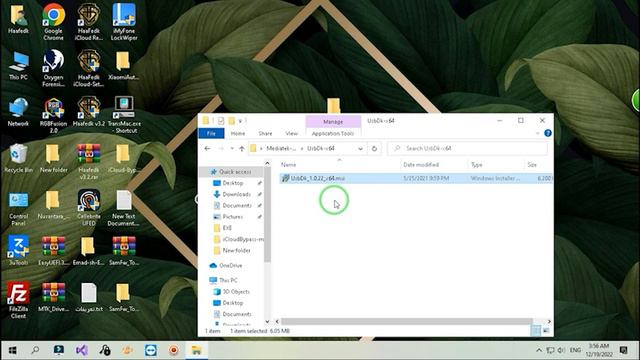Switch to the View ribbon tab

[291, 133]
